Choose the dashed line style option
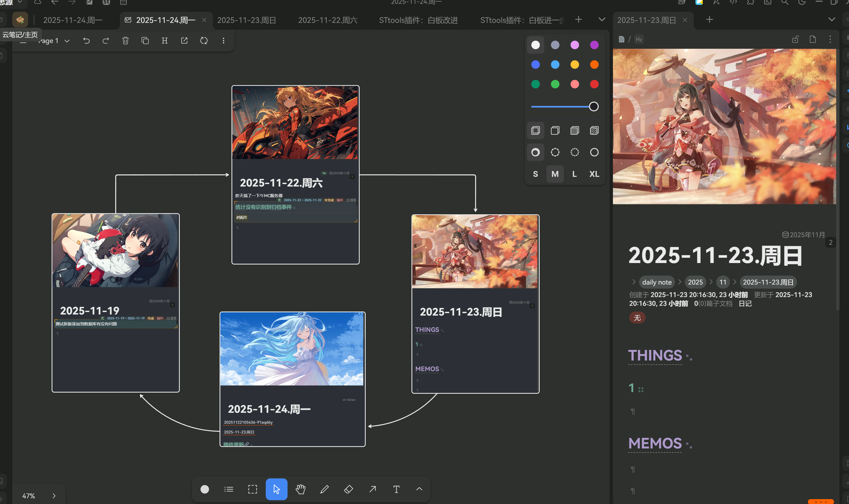The image size is (849, 504). pos(555,152)
